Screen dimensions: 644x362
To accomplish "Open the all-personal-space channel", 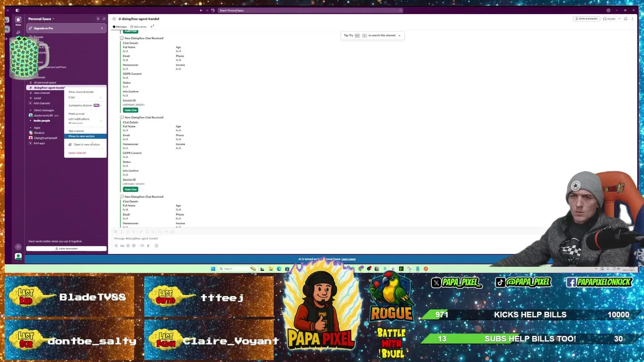I will 45,82.
